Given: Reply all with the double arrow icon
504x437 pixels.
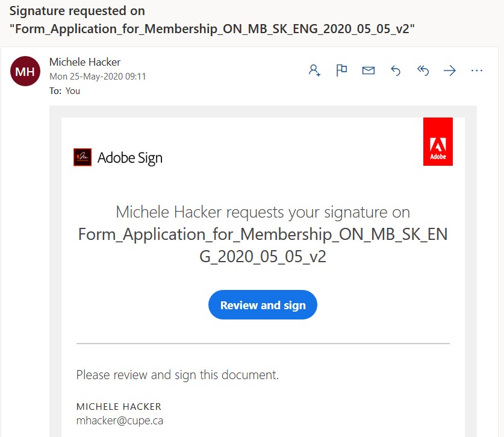Looking at the screenshot, I should point(423,70).
